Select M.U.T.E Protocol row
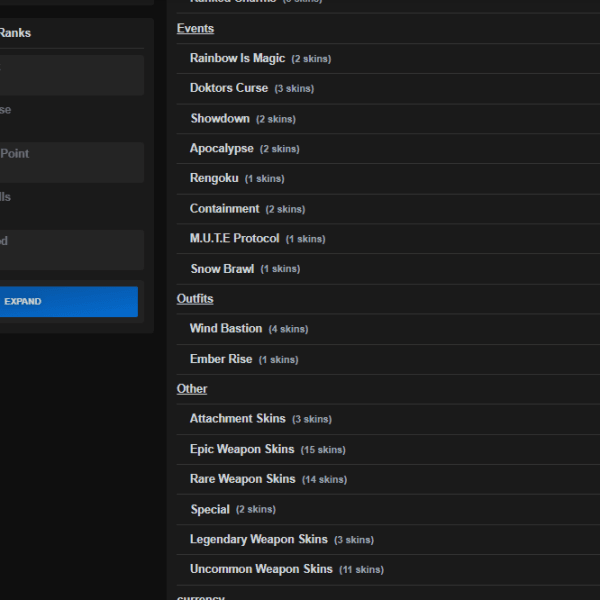 (388, 239)
